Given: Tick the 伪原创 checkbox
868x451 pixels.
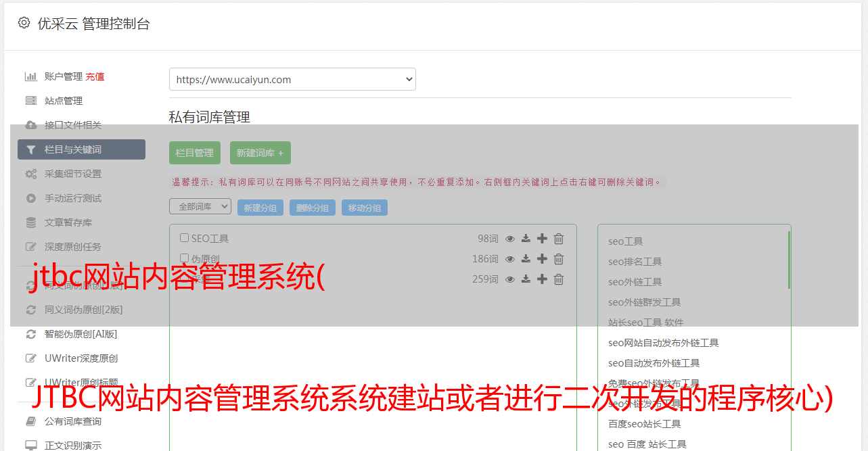Looking at the screenshot, I should 184,258.
